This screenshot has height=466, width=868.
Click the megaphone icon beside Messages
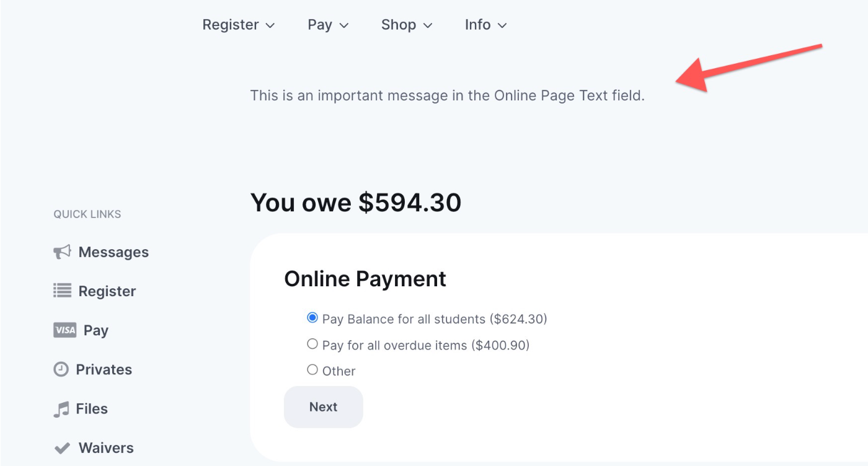coord(62,252)
